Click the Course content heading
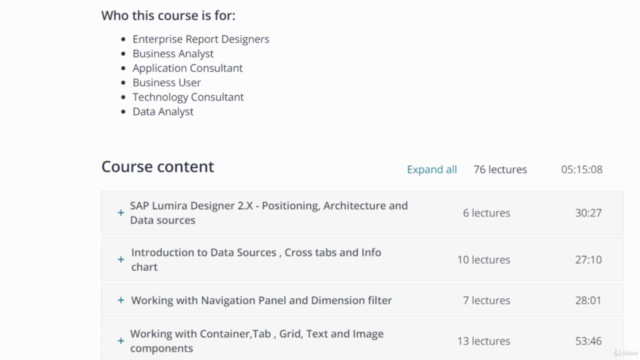640x360 pixels. [x=158, y=167]
